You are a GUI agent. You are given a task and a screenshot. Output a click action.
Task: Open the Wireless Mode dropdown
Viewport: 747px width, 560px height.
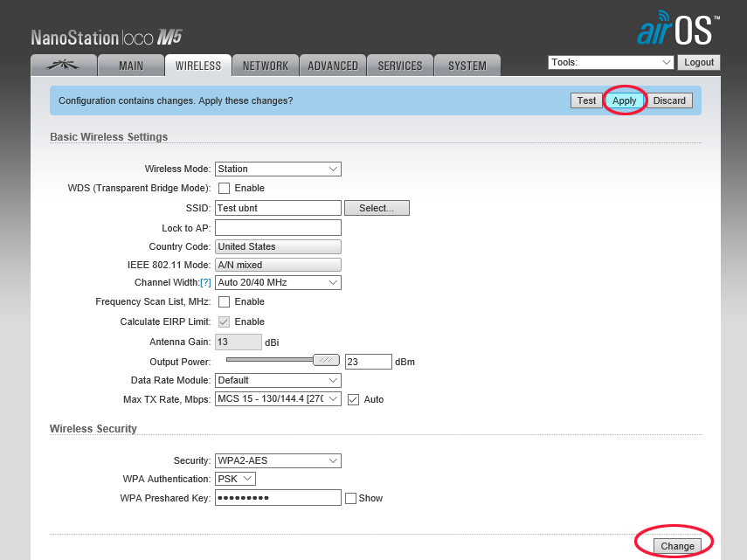278,169
